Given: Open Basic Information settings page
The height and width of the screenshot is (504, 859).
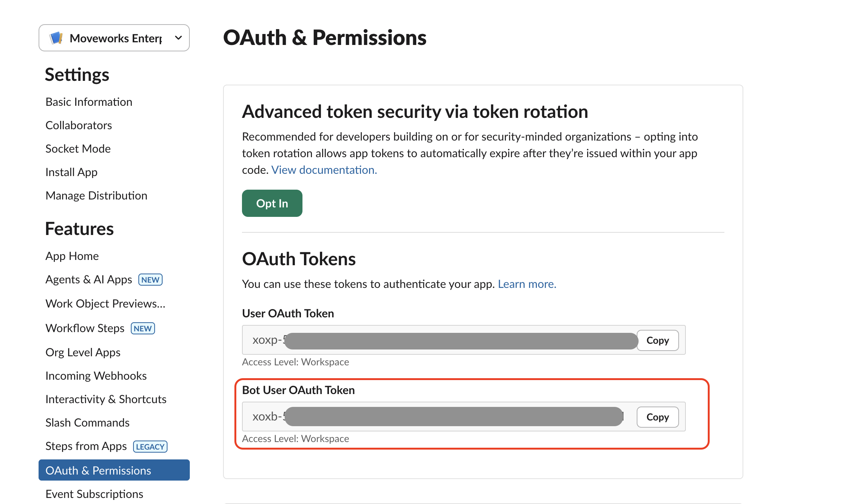Looking at the screenshot, I should [89, 102].
